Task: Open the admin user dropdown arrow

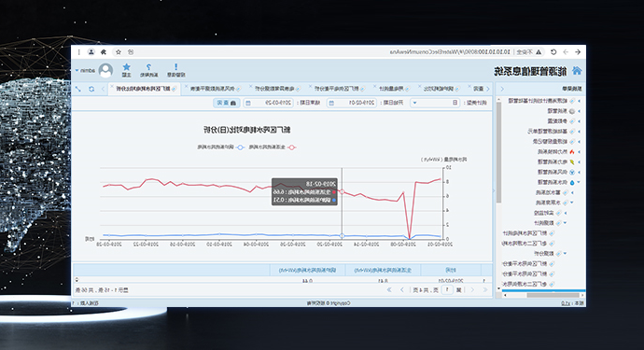Action: 77,71
